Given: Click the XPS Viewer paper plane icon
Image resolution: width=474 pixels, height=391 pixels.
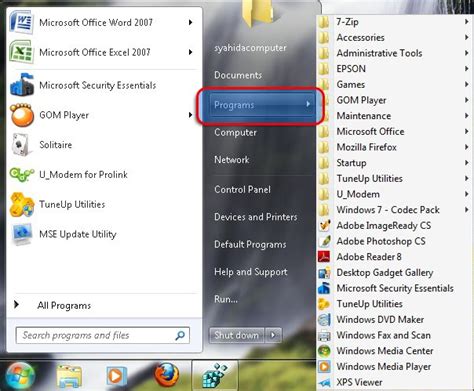Looking at the screenshot, I should 324,382.
